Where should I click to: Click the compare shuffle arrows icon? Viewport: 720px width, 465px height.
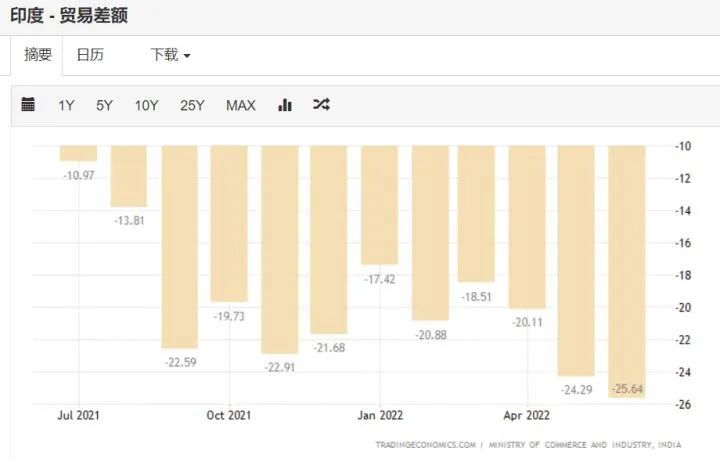coord(321,105)
